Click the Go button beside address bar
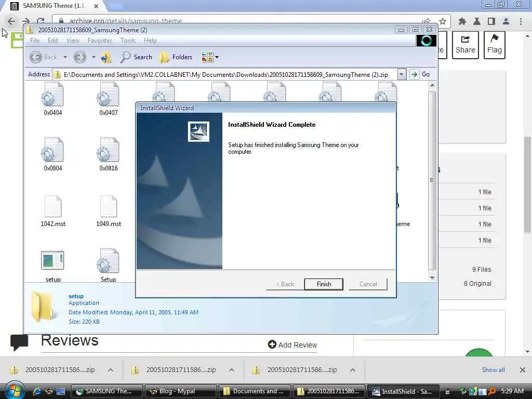Screen dimensions: 532x399 point(420,74)
